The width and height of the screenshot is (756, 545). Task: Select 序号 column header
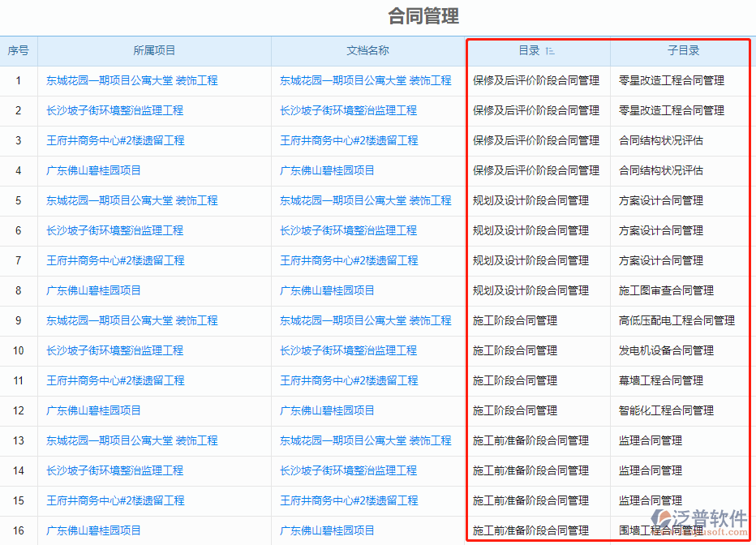pyautogui.click(x=19, y=50)
